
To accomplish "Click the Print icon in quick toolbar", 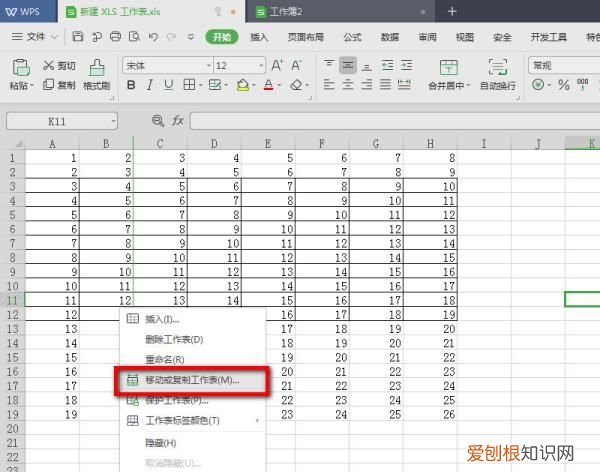I will [x=115, y=36].
